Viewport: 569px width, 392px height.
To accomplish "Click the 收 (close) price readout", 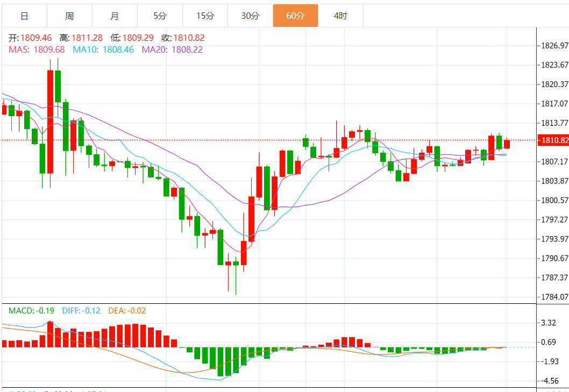I will 183,38.
